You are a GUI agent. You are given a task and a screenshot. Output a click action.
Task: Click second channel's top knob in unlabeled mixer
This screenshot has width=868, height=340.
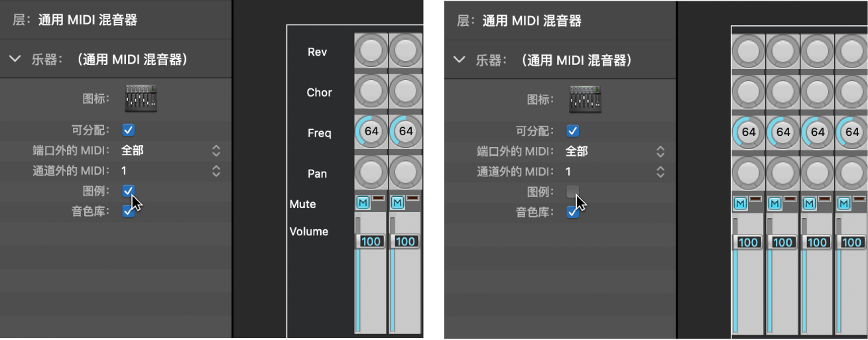click(783, 51)
